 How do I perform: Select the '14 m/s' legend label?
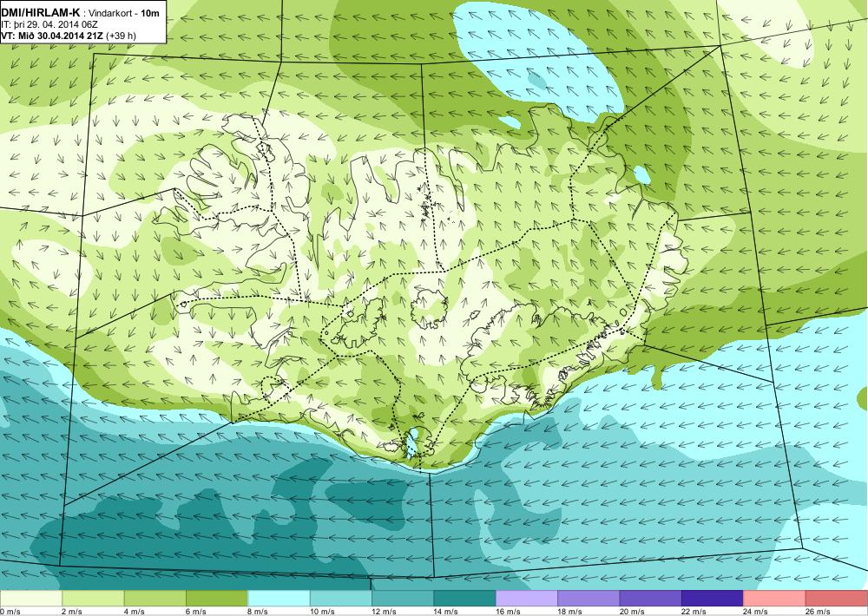coord(446,612)
